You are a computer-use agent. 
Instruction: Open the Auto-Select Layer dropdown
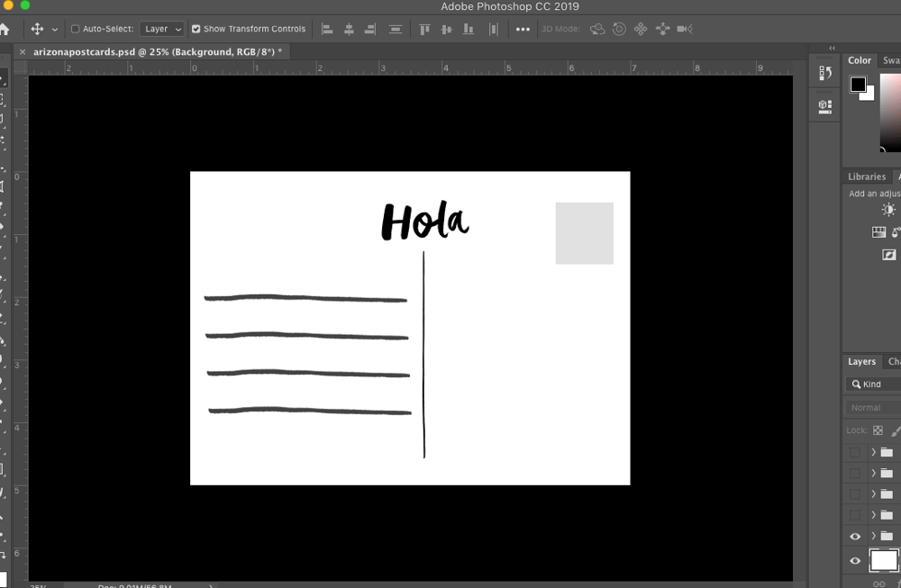161,29
